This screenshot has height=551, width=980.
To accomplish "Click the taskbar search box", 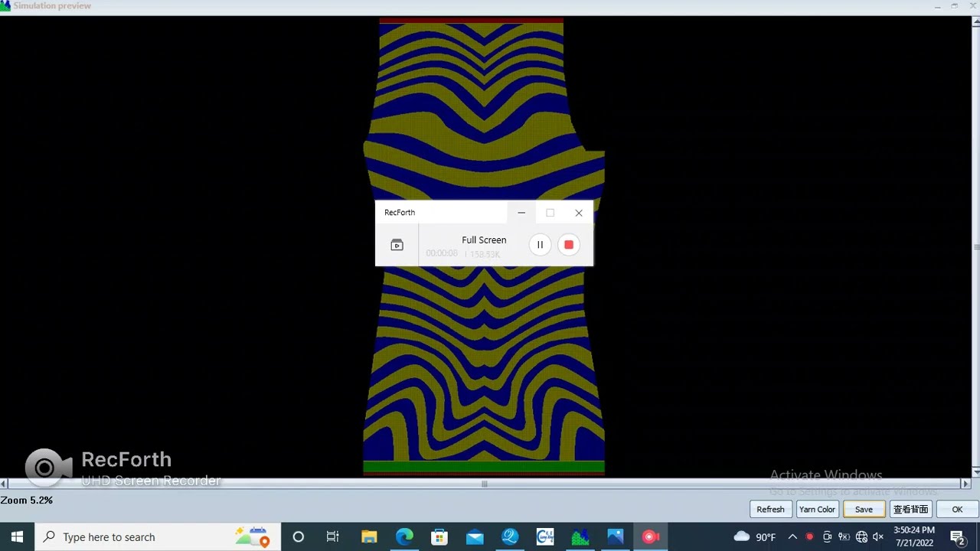I will pos(158,537).
